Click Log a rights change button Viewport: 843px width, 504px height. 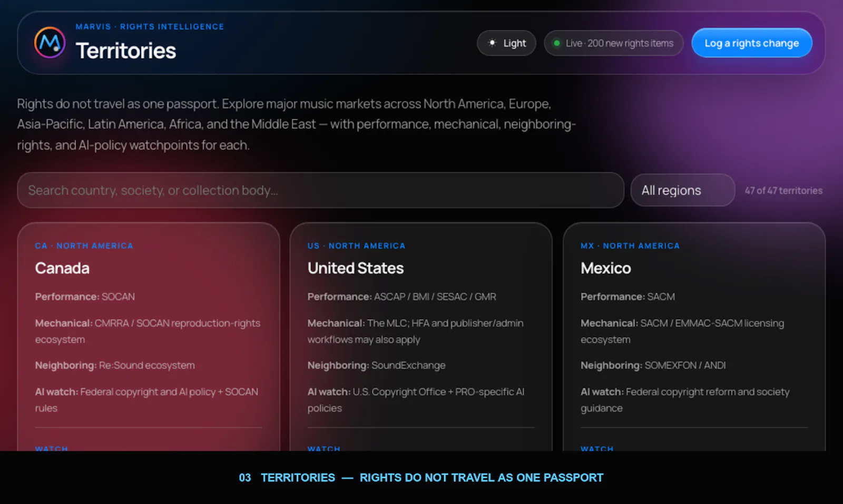(752, 43)
